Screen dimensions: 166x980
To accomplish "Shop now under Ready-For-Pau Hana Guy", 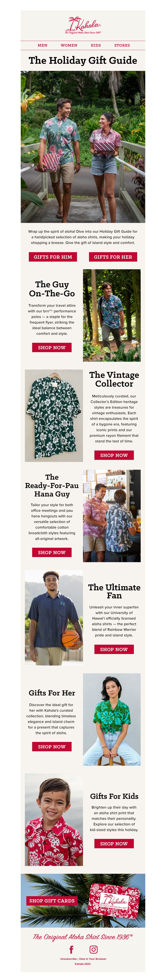I will [x=52, y=552].
